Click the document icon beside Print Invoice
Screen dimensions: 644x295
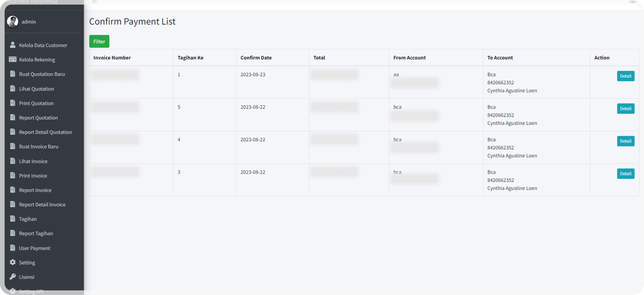12,175
